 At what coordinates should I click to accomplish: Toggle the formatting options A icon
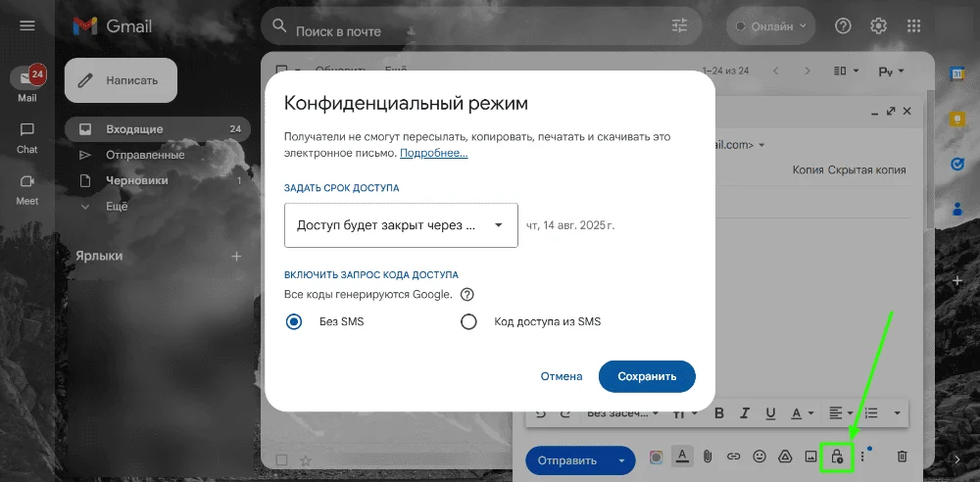click(x=681, y=457)
